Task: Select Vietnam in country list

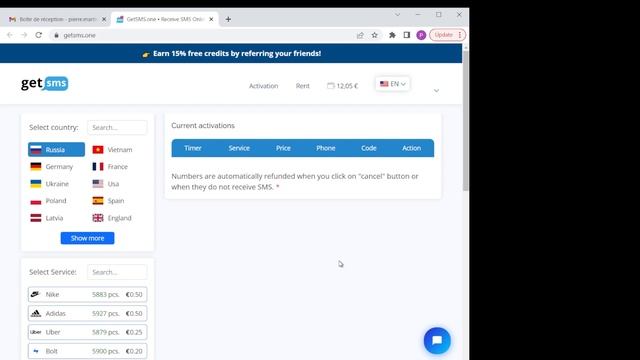Action: click(x=112, y=150)
